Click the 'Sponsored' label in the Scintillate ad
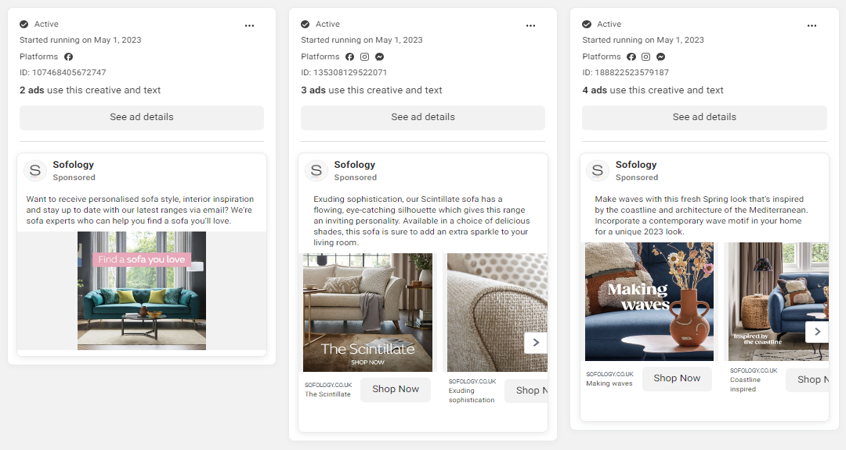846x450 pixels. 355,178
